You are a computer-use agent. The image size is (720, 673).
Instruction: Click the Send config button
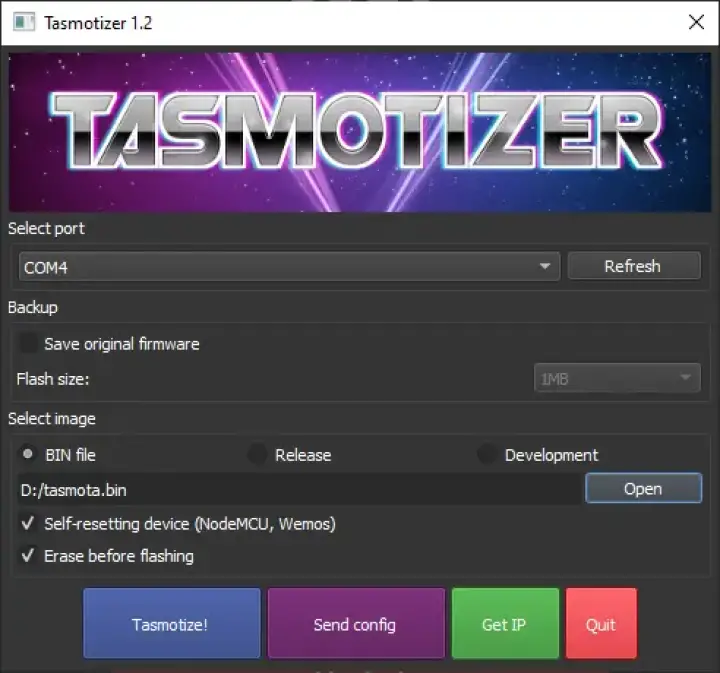[x=356, y=623]
